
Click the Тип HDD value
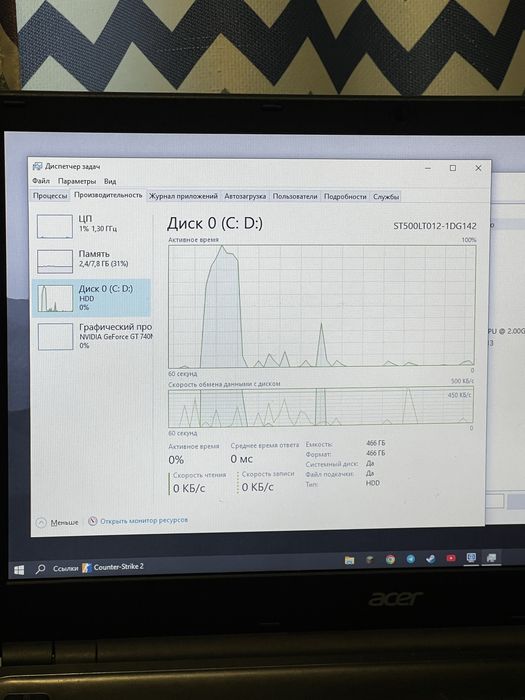(373, 483)
